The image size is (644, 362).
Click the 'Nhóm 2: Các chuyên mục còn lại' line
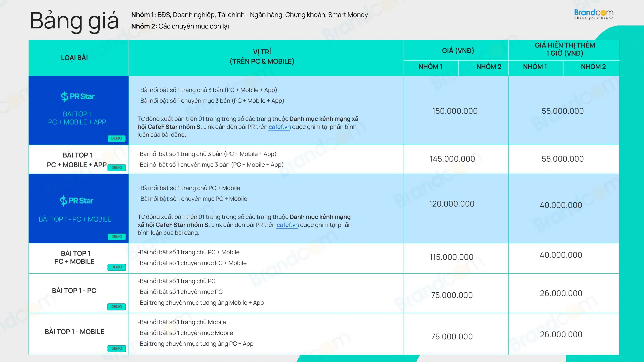click(x=180, y=26)
